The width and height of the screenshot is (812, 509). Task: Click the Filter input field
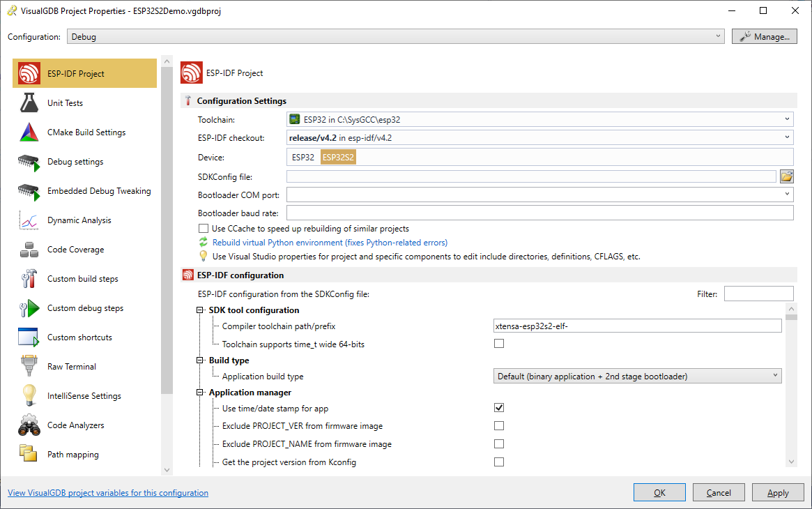(x=758, y=294)
